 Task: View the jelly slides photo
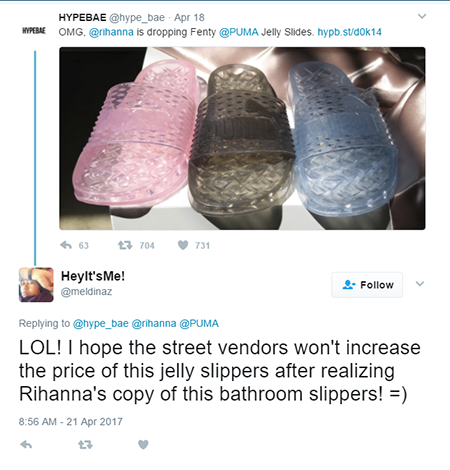(x=242, y=138)
